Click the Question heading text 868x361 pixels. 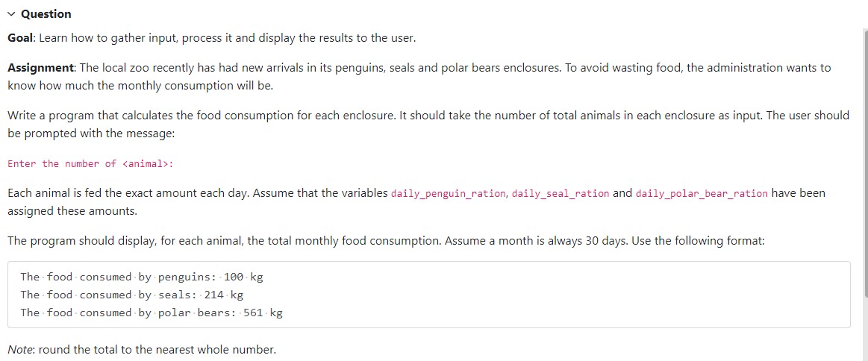click(x=46, y=14)
